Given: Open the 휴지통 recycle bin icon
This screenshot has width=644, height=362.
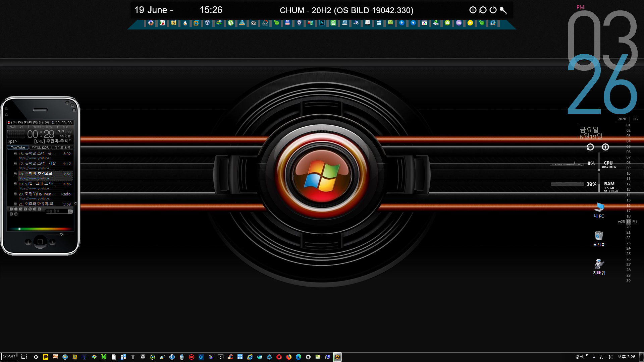Looking at the screenshot, I should pyautogui.click(x=599, y=239).
